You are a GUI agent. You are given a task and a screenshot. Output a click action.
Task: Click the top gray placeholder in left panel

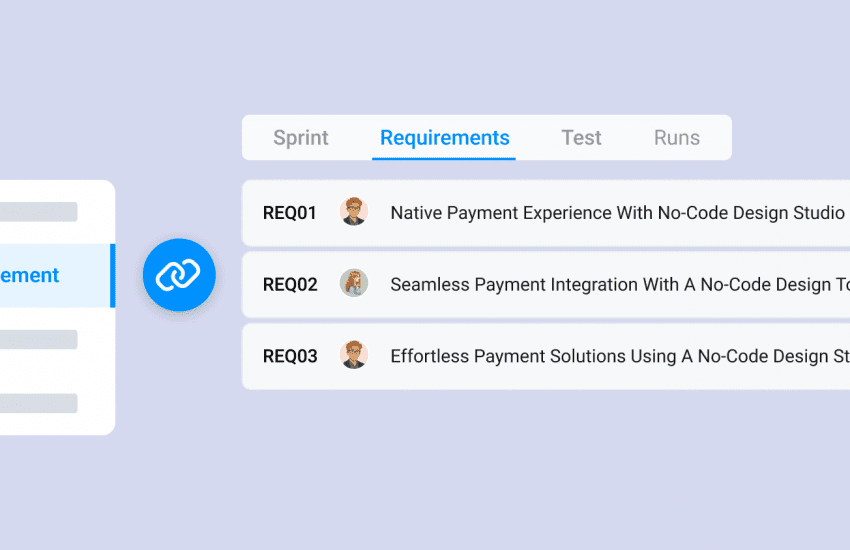(38, 212)
